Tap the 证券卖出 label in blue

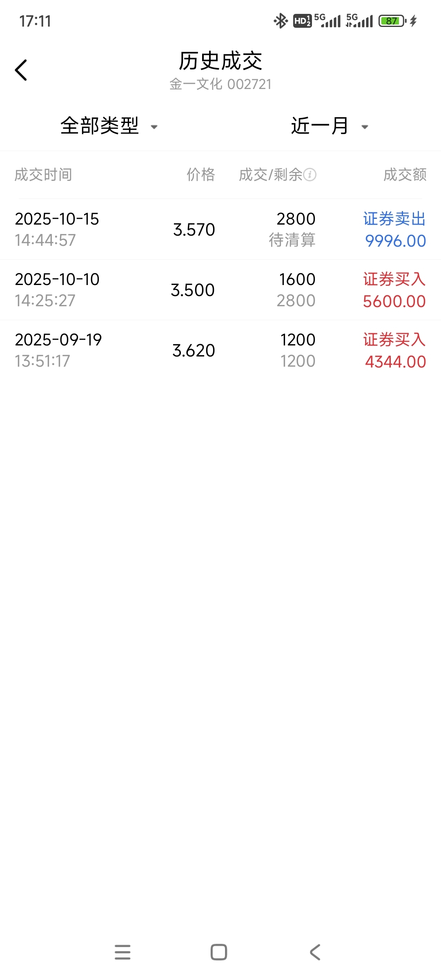(394, 219)
